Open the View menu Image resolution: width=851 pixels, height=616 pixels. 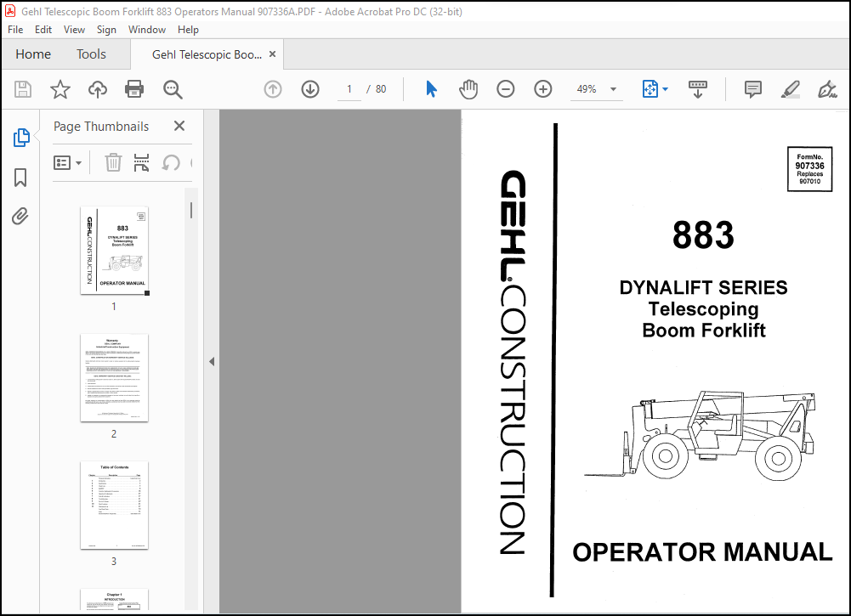point(74,29)
